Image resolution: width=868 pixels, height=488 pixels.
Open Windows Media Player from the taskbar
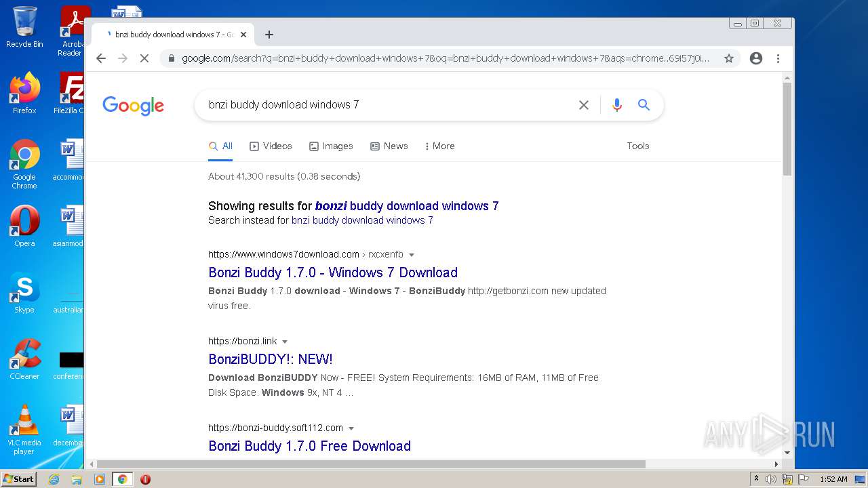coord(100,479)
